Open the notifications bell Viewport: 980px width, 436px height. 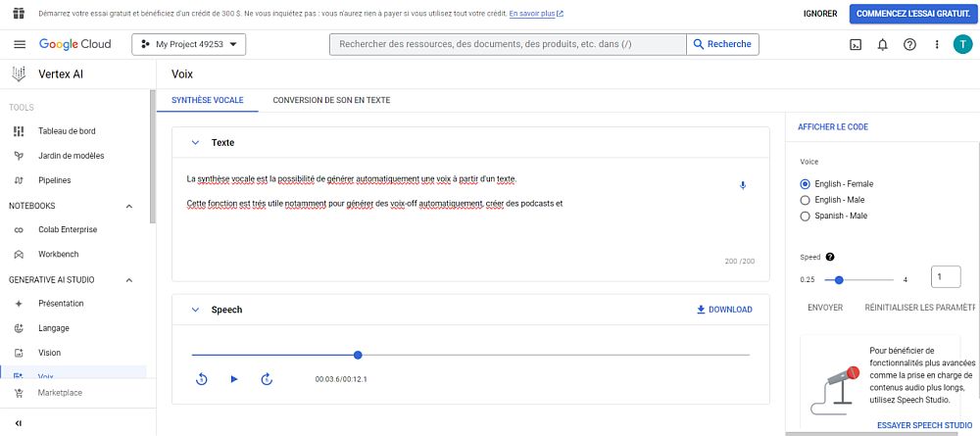(x=882, y=44)
